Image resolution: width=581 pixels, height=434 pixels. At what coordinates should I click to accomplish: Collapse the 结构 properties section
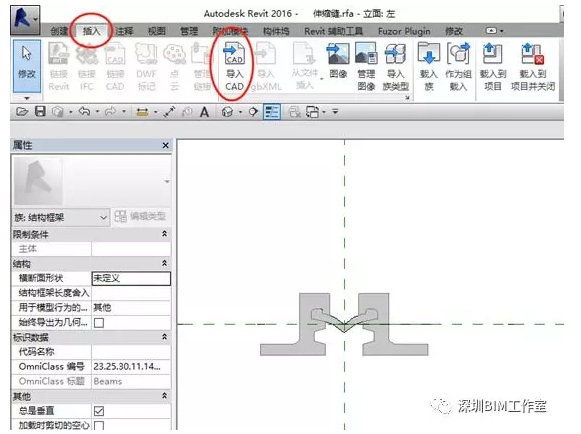(x=164, y=264)
